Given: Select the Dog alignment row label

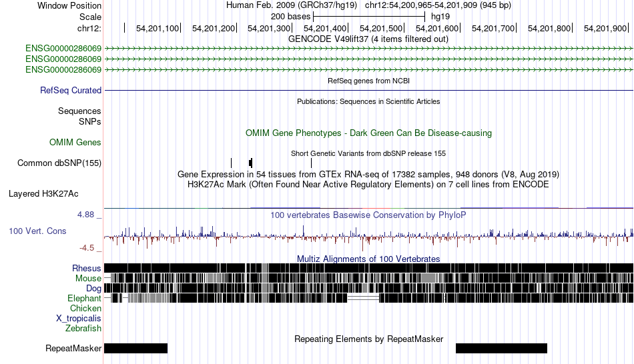Looking at the screenshot, I should 93,289.
